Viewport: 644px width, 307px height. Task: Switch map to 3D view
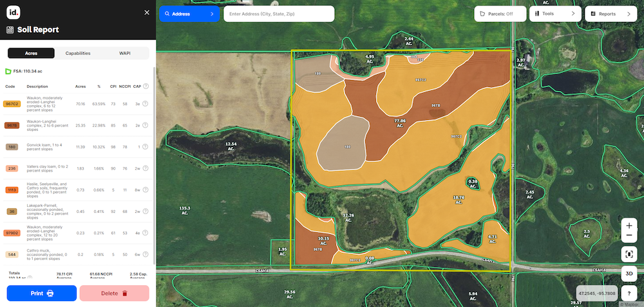click(629, 273)
